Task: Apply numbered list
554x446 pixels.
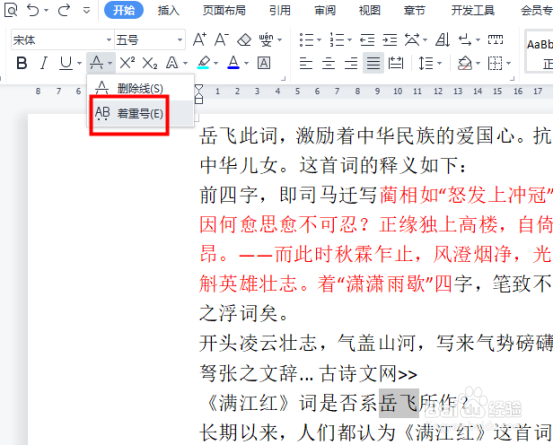Action: pyautogui.click(x=337, y=40)
